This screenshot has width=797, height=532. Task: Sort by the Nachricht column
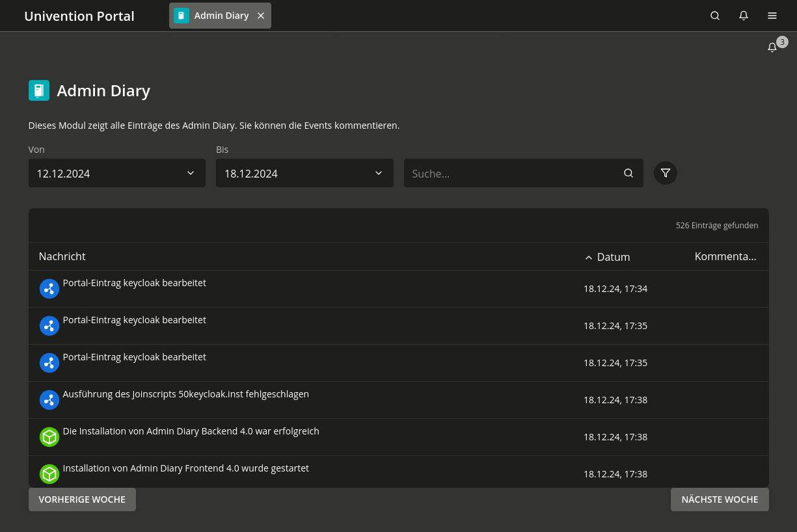click(62, 256)
